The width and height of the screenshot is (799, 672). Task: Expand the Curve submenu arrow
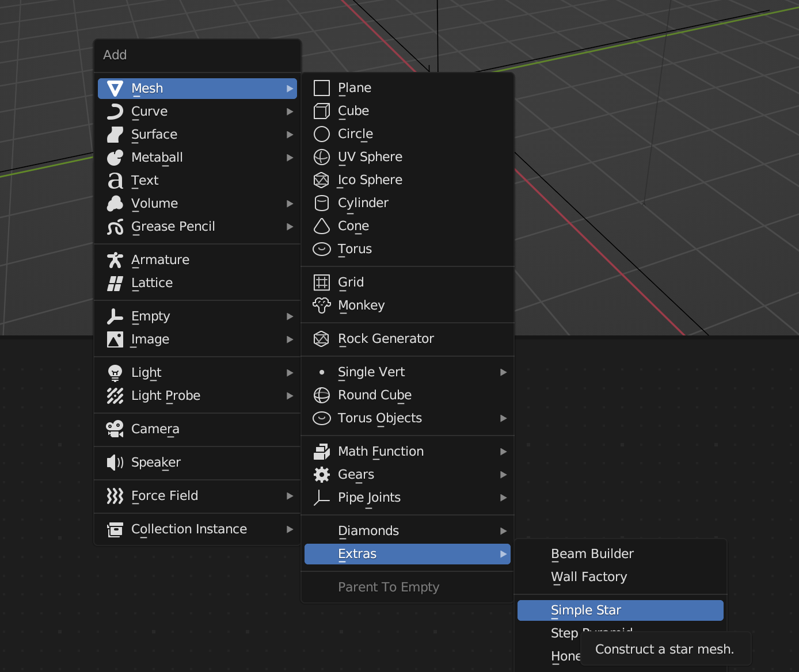point(290,112)
